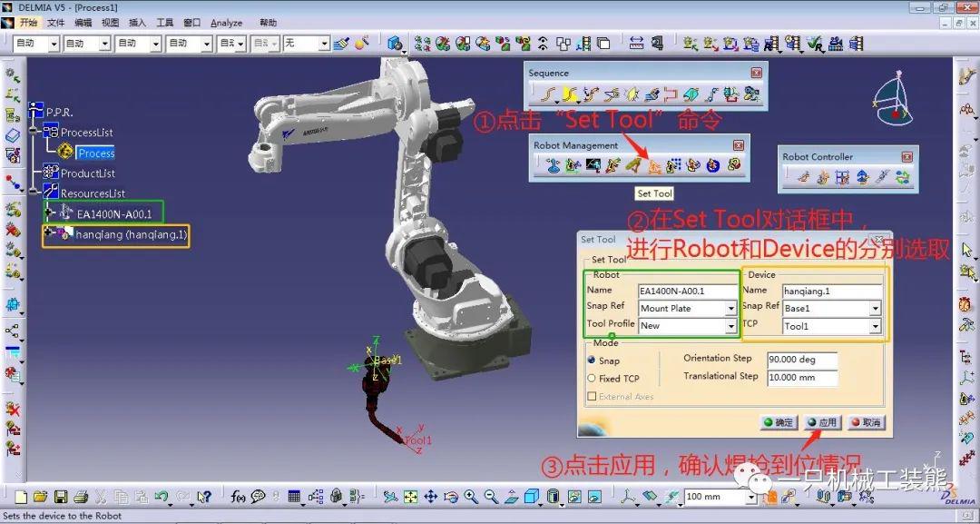Click the paintbrush icon in top toolbar
Image resolution: width=980 pixels, height=524 pixels.
tap(341, 44)
